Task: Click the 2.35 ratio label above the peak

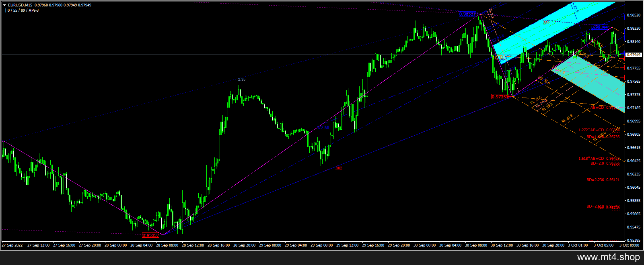Action: (x=242, y=79)
